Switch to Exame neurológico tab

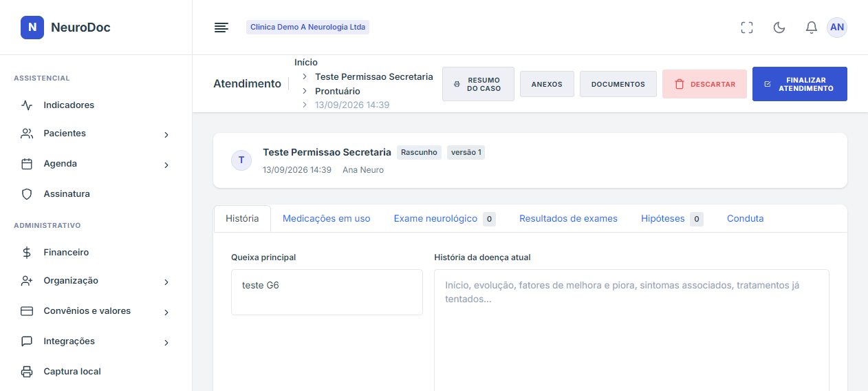tap(444, 218)
